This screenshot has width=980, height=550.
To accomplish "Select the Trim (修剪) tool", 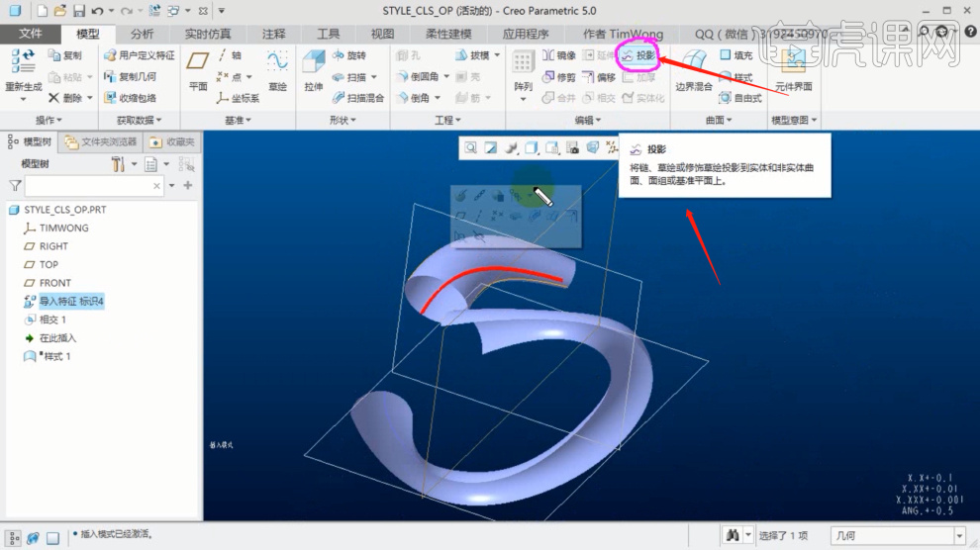I will (558, 77).
